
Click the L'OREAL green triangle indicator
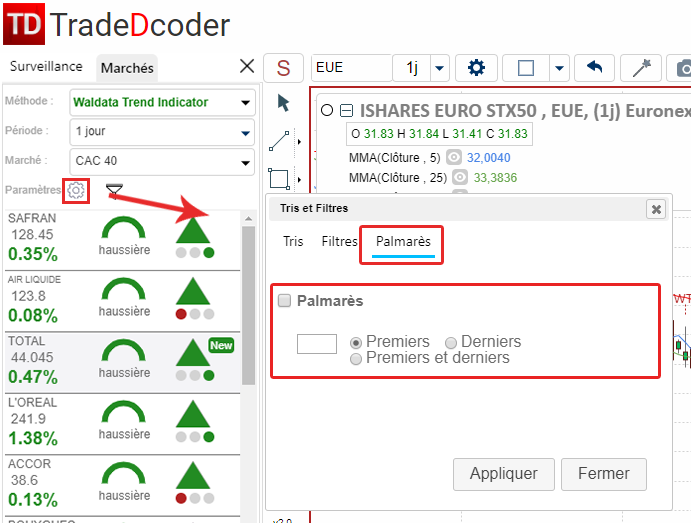pyautogui.click(x=193, y=414)
